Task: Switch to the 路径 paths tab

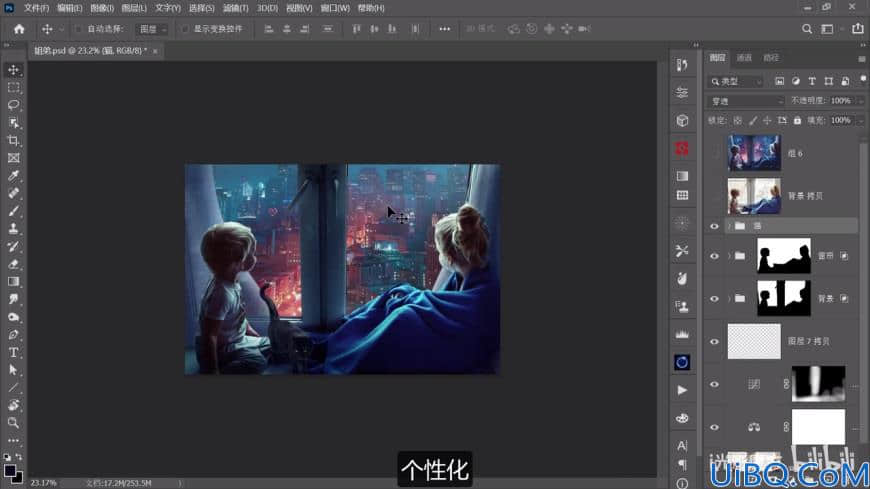Action: (771, 58)
